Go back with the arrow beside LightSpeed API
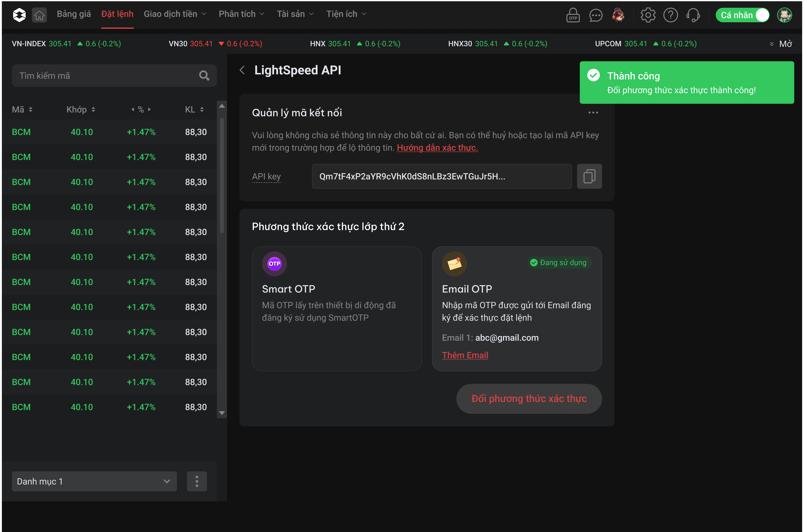The width and height of the screenshot is (804, 532). point(242,70)
